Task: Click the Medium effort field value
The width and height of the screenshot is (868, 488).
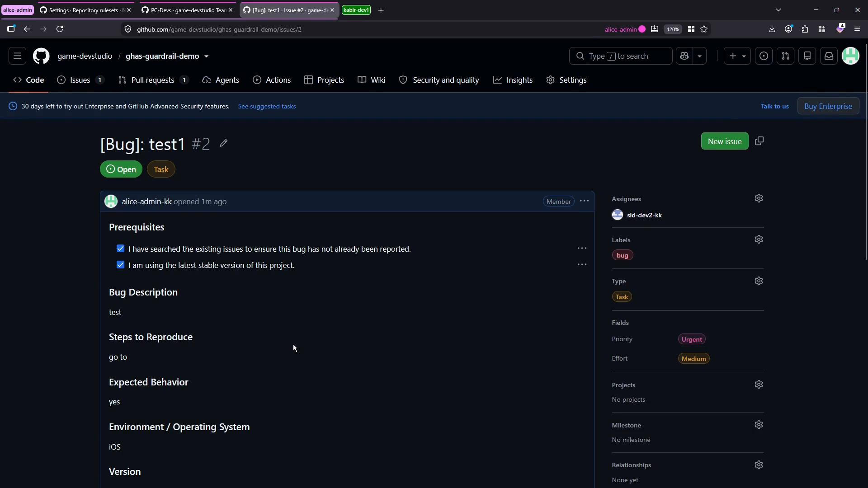Action: coord(694,359)
